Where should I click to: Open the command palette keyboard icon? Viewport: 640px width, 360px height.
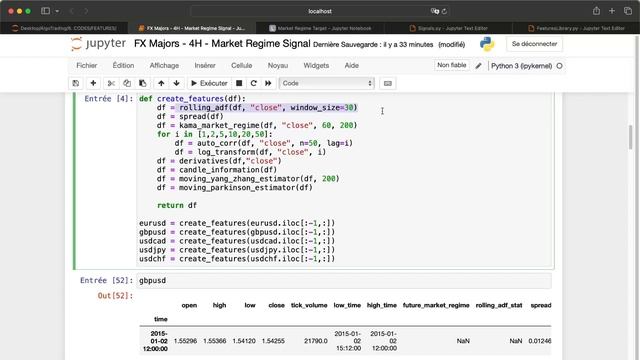click(388, 83)
